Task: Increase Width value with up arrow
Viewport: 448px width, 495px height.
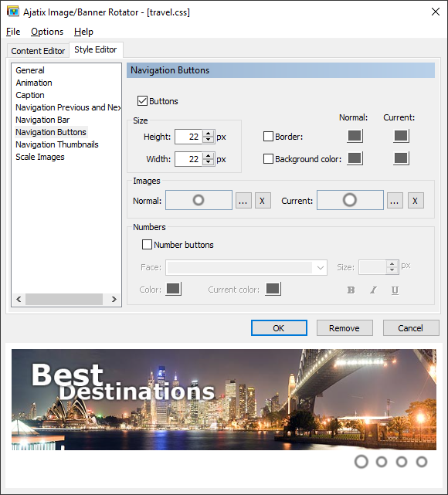Action: 208,156
